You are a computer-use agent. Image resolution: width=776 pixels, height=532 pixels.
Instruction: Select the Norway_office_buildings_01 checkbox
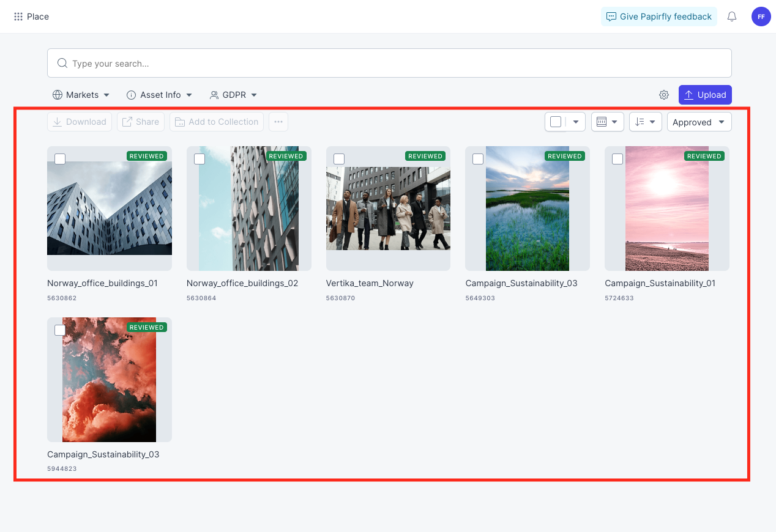click(60, 159)
